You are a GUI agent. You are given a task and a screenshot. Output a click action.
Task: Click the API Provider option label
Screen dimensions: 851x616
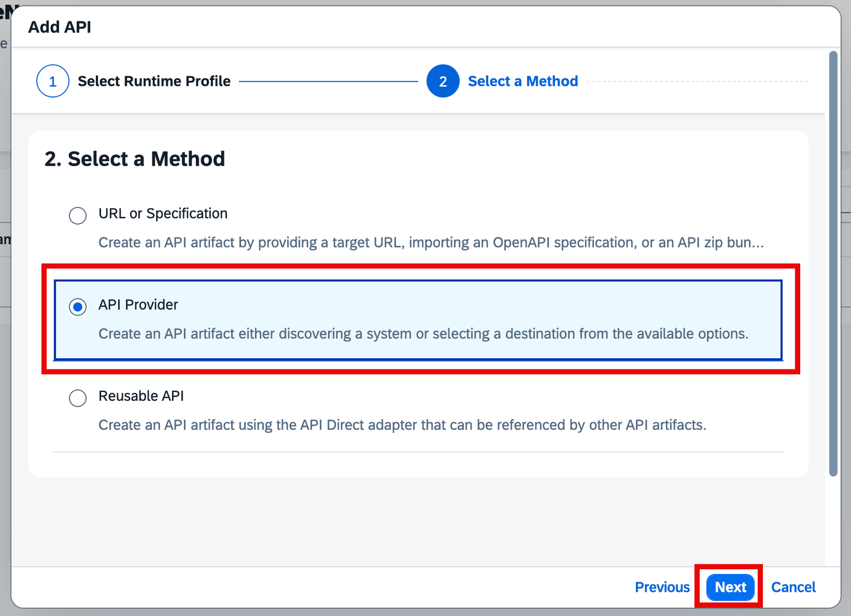(x=138, y=304)
